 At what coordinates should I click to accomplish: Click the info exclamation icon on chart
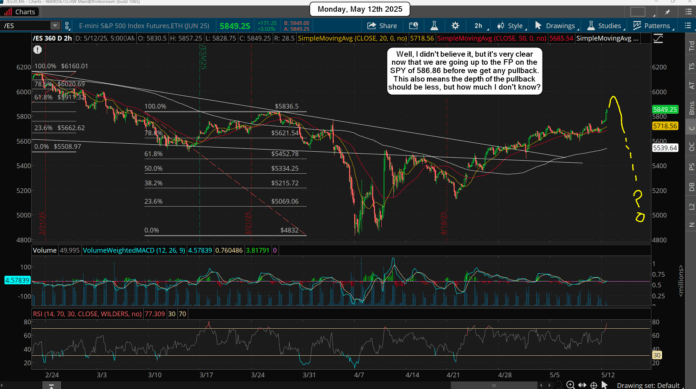(x=37, y=50)
